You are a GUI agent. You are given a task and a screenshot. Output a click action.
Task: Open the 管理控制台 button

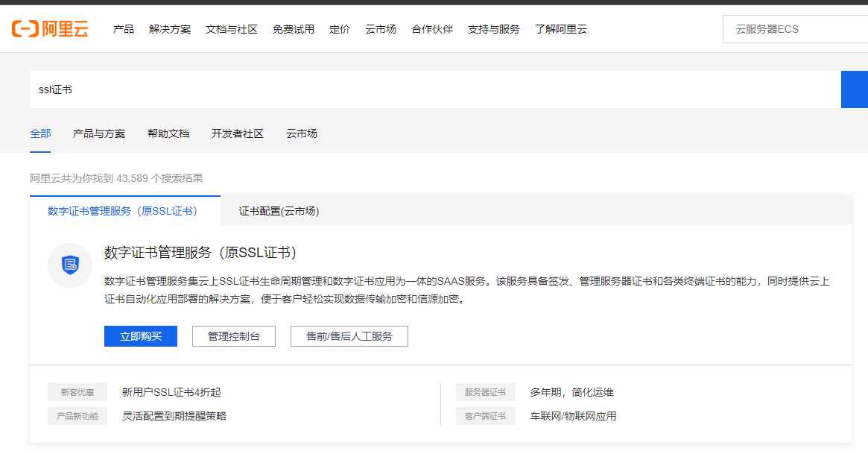pos(234,336)
